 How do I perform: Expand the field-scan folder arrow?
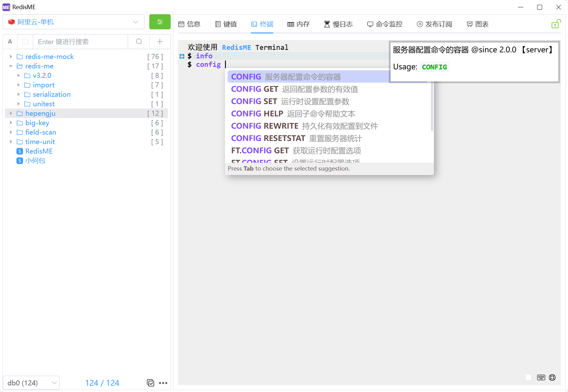point(11,132)
